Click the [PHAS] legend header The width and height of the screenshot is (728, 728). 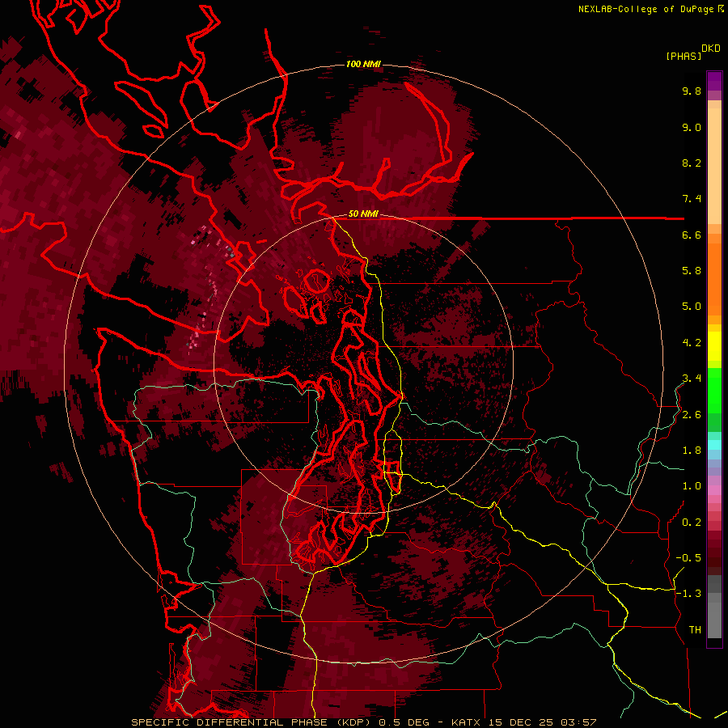click(x=684, y=57)
